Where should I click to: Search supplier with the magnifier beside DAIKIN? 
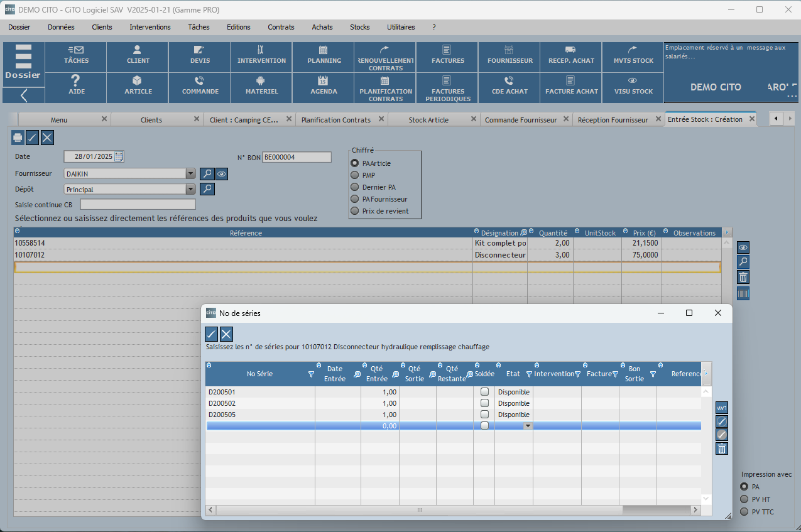click(207, 174)
